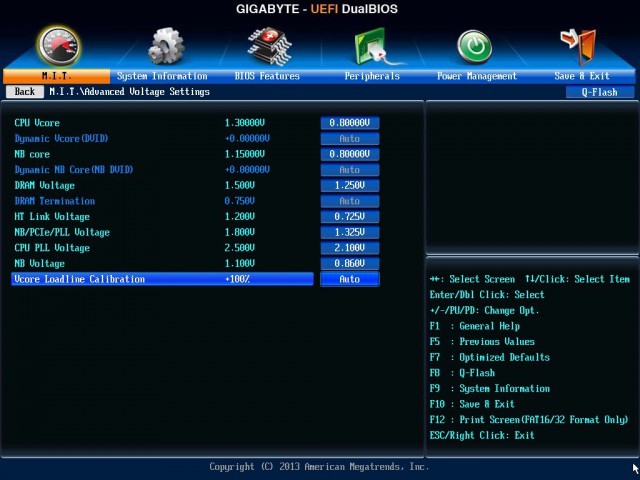Open the DRAM Termination Auto option
Image resolution: width=640 pixels, height=480 pixels.
(x=350, y=201)
